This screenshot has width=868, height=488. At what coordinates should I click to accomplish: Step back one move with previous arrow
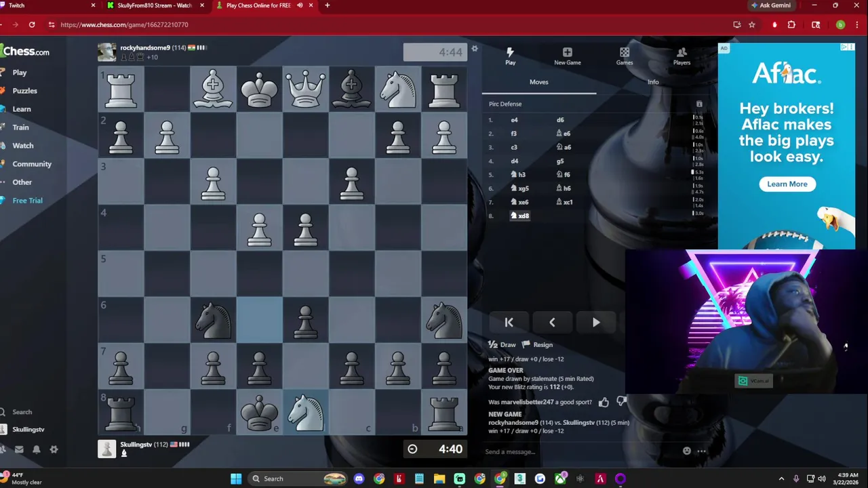click(x=552, y=323)
